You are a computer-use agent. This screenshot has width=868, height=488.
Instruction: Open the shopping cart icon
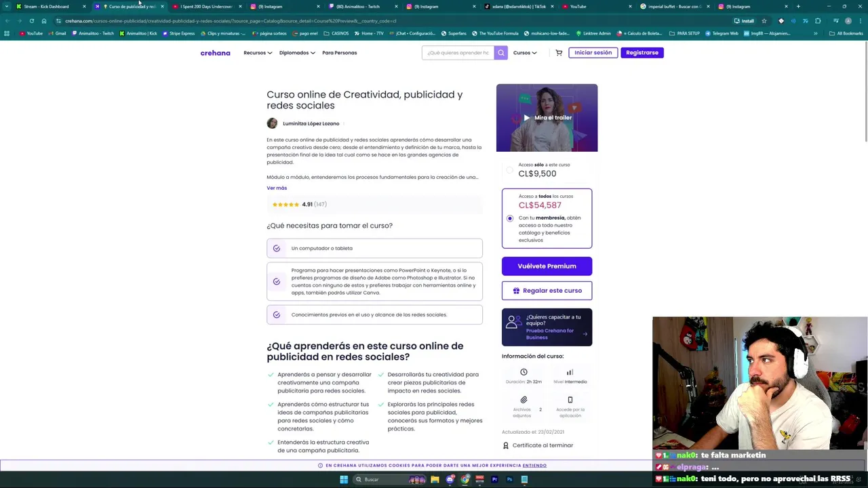coord(559,53)
